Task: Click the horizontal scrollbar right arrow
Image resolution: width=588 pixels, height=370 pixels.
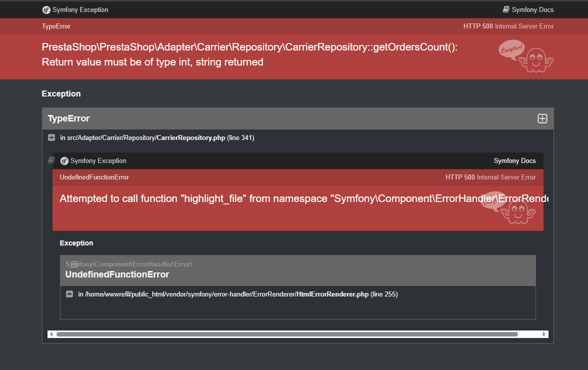Action: 544,334
